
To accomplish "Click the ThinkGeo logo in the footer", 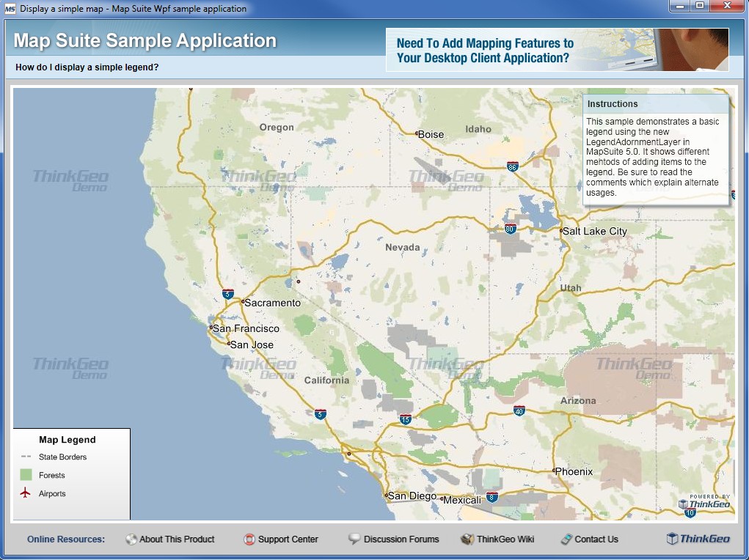I will pyautogui.click(x=698, y=539).
